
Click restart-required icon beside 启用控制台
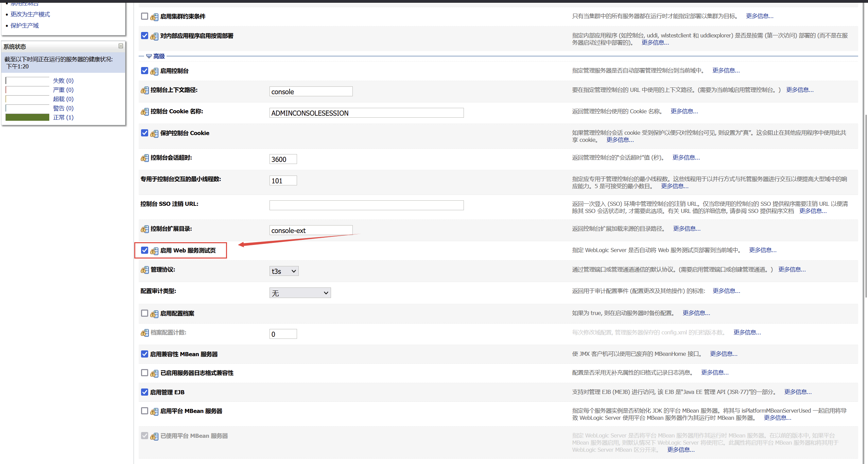[154, 71]
